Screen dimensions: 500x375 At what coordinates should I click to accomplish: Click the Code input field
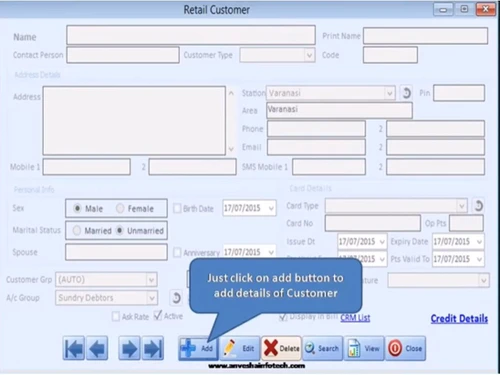(x=390, y=55)
